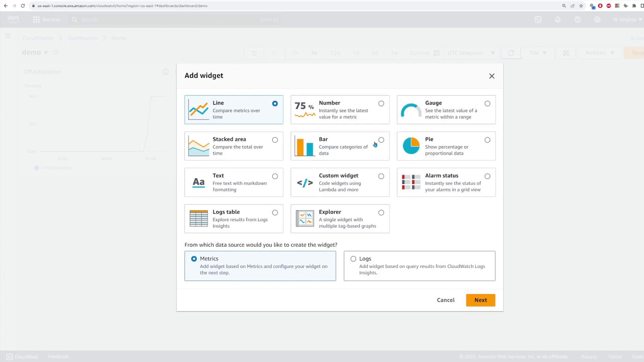Image resolution: width=644 pixels, height=362 pixels.
Task: Click the Line chart widget icon
Action: [199, 110]
